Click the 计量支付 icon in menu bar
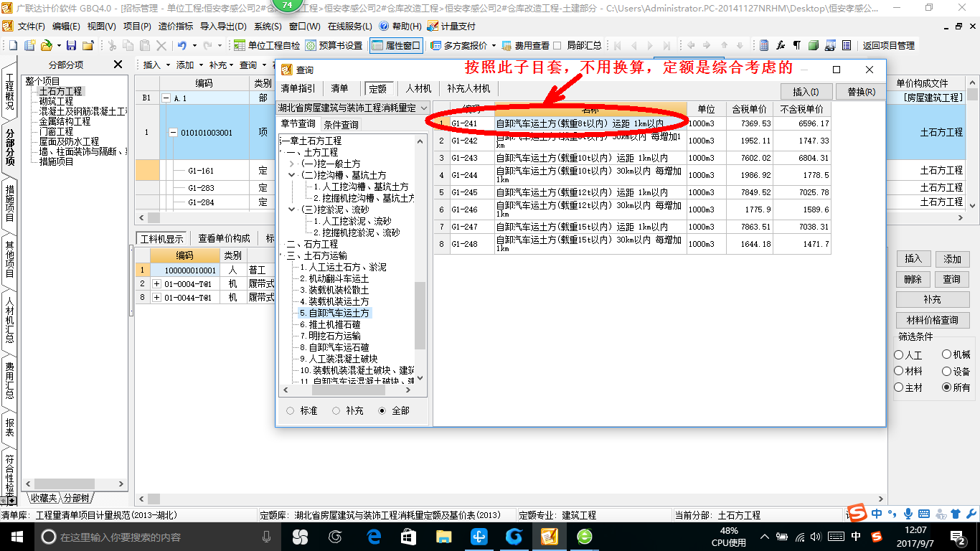This screenshot has width=980, height=551. click(433, 26)
